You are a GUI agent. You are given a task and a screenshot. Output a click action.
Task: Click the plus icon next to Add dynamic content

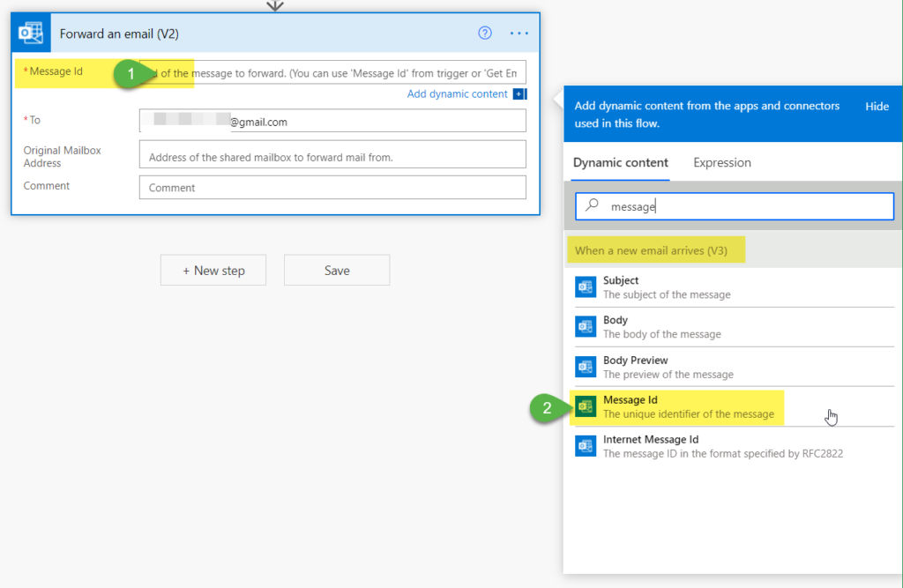(519, 93)
